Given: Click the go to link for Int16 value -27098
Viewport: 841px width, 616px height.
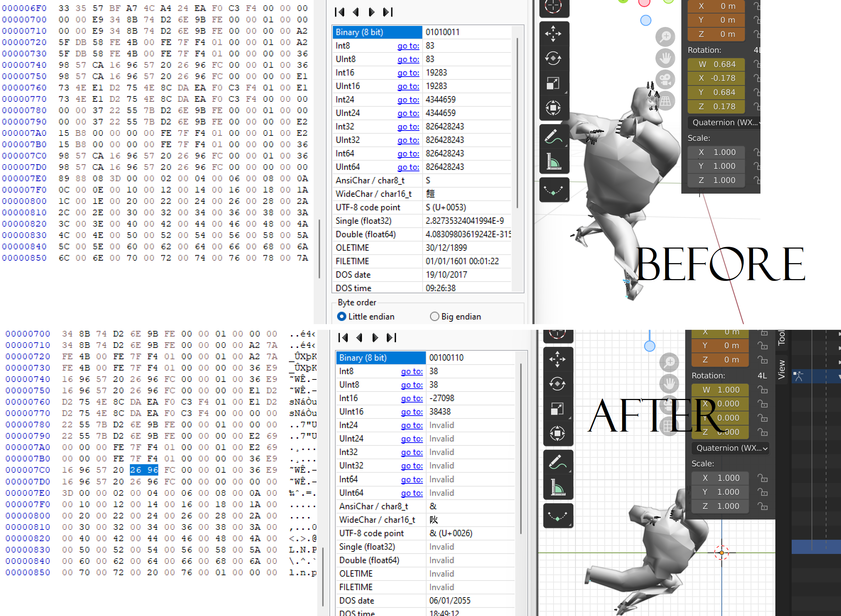Looking at the screenshot, I should pyautogui.click(x=412, y=398).
